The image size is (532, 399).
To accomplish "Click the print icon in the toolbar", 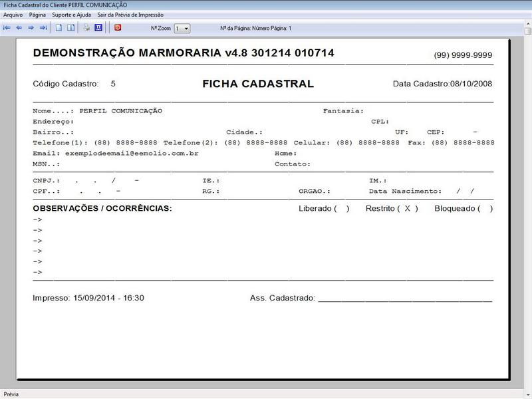I will tap(86, 27).
